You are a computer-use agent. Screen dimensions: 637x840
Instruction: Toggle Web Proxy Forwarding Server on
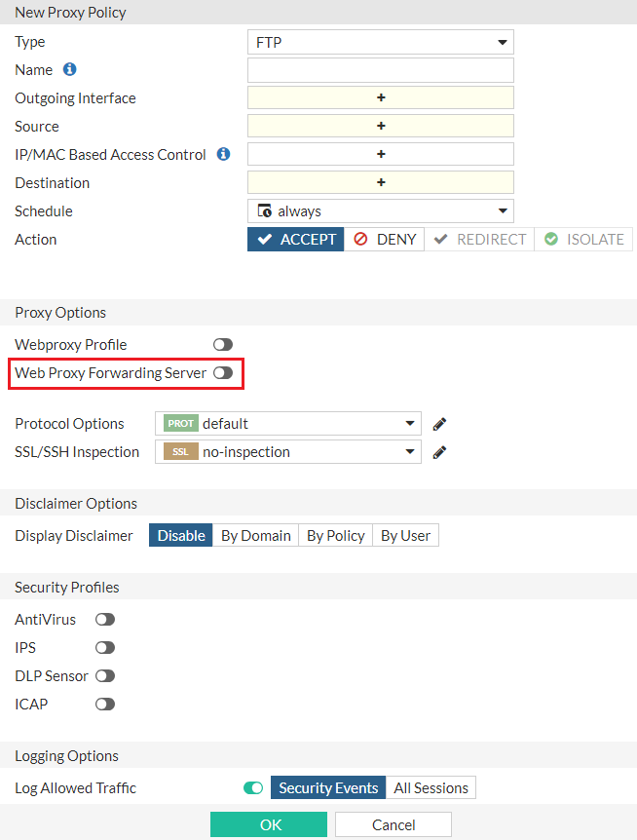(223, 373)
